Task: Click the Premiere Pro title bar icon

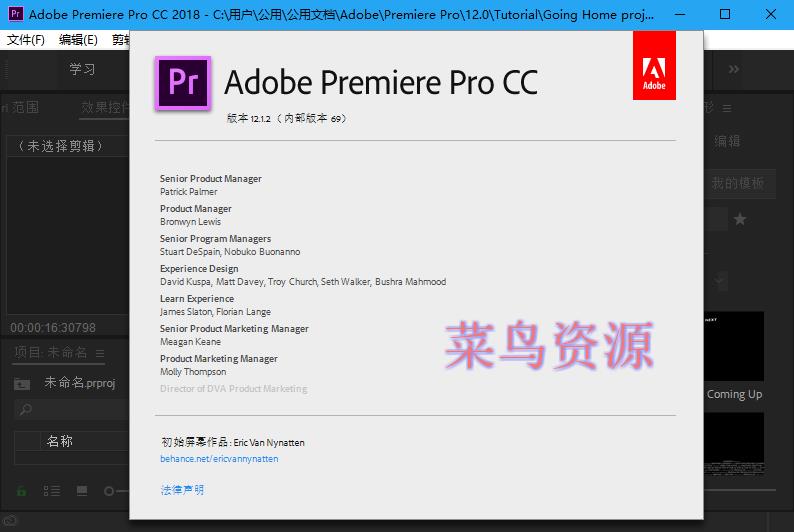Action: 16,14
